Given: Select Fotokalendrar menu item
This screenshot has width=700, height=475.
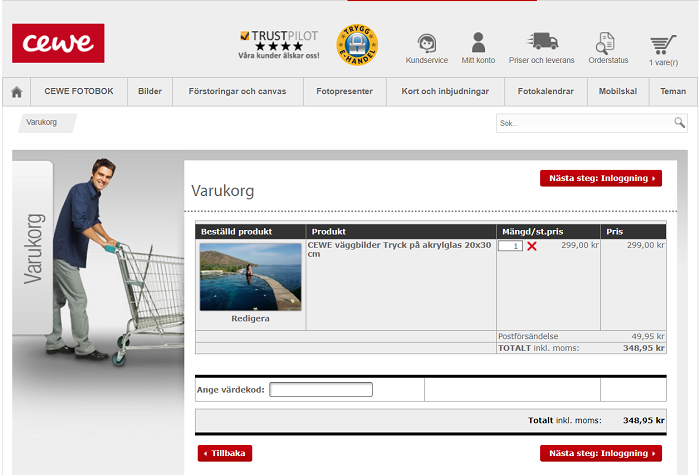Looking at the screenshot, I should click(545, 92).
